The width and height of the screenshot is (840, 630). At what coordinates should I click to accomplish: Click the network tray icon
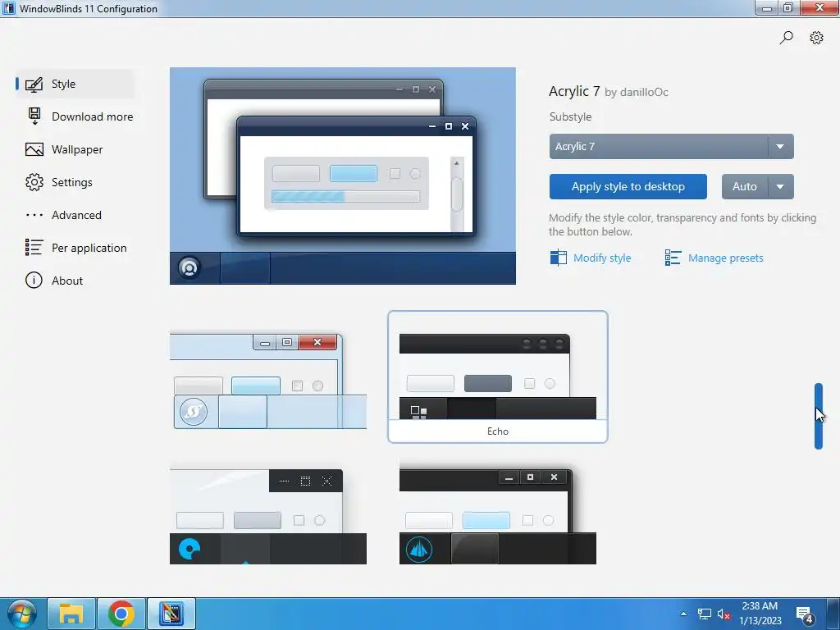[x=704, y=614]
